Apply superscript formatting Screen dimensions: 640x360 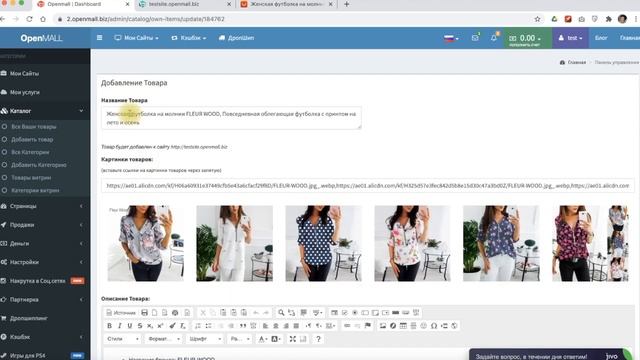point(160,326)
